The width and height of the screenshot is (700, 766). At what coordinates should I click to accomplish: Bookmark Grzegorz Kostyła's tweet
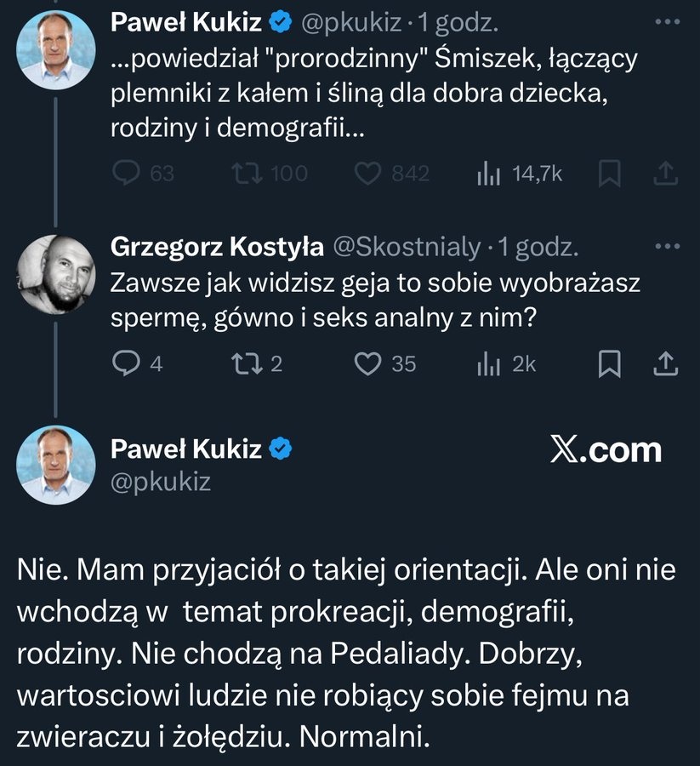[608, 363]
